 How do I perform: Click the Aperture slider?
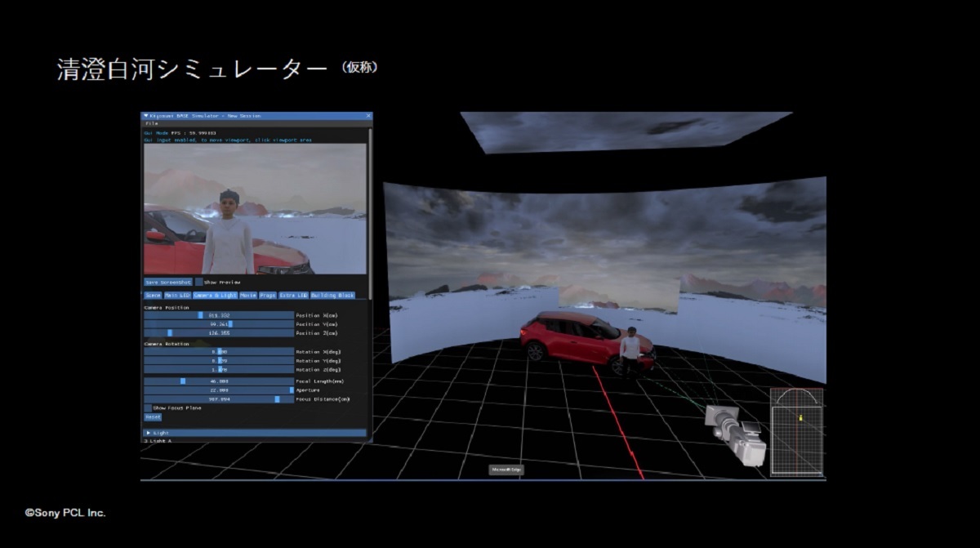pos(218,390)
